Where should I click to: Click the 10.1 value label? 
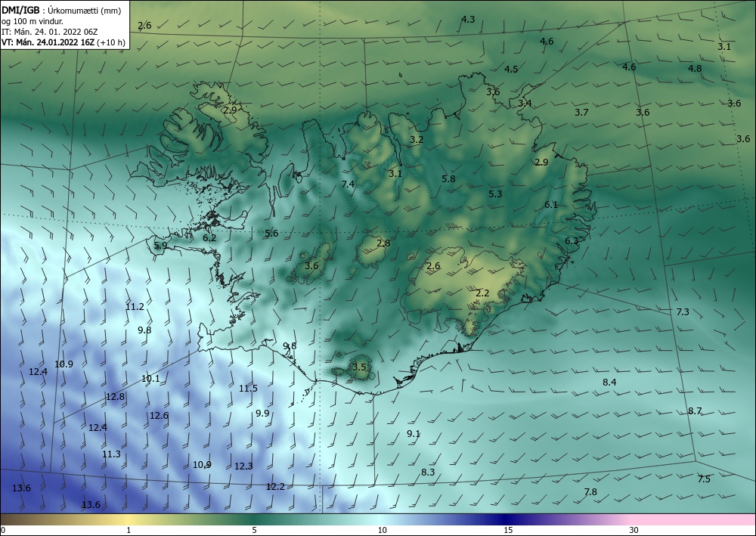[150, 379]
